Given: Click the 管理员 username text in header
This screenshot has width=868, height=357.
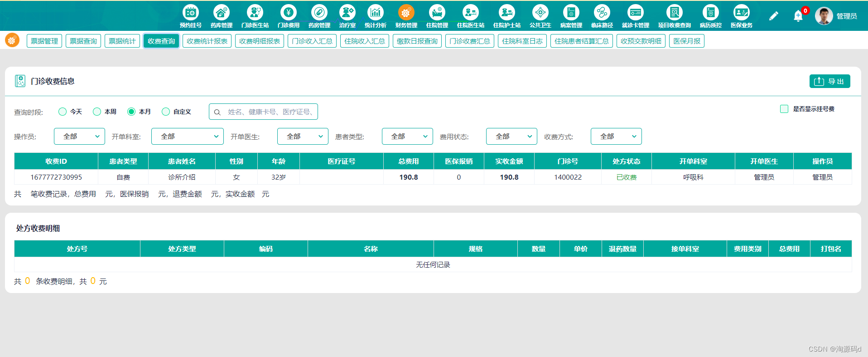Looking at the screenshot, I should tap(846, 16).
